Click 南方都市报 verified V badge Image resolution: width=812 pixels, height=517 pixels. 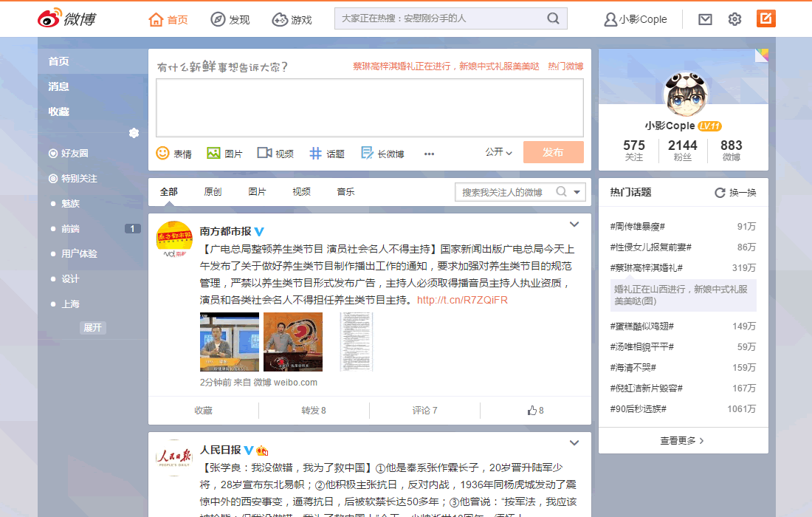tap(259, 232)
